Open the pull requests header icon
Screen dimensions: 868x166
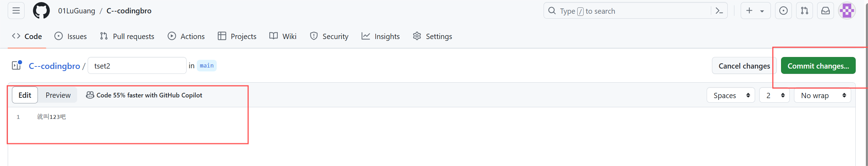(x=805, y=11)
